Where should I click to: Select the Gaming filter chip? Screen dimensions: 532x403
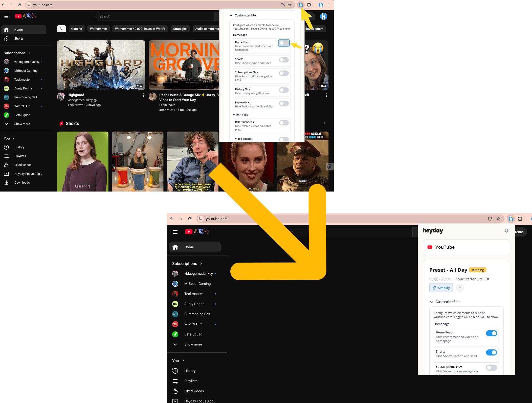[77, 29]
